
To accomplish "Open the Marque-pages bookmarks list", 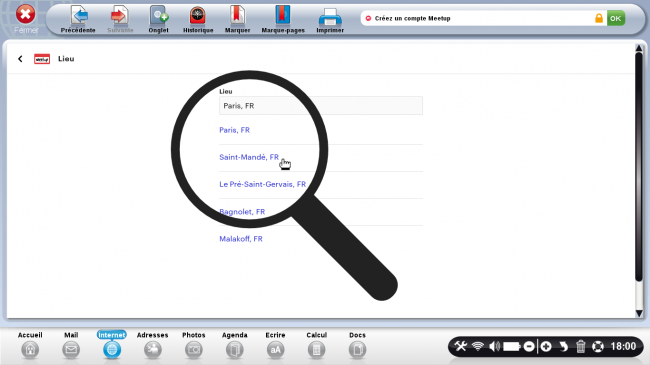I will [283, 19].
